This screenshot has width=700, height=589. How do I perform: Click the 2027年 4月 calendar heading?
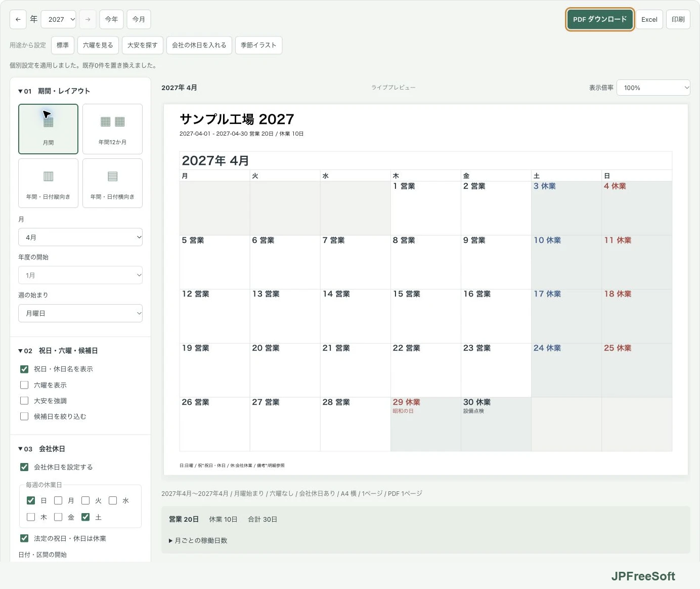coord(215,160)
